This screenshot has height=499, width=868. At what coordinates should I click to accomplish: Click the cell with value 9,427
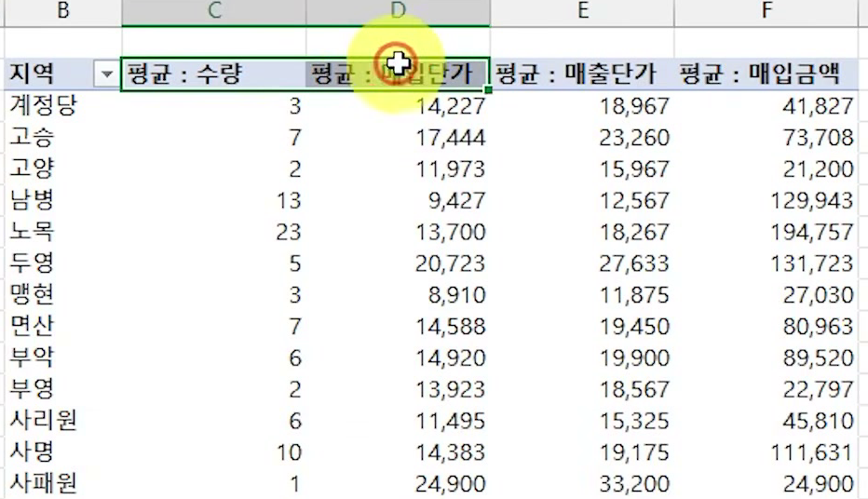pos(398,200)
